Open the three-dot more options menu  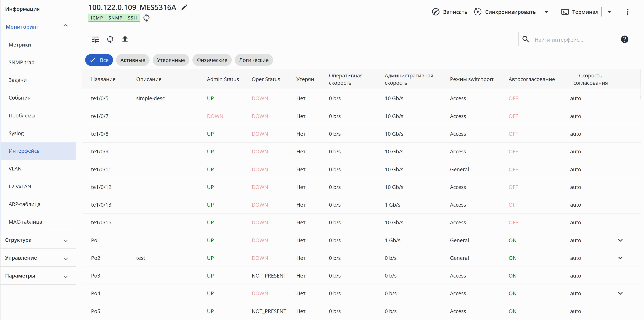pos(627,12)
